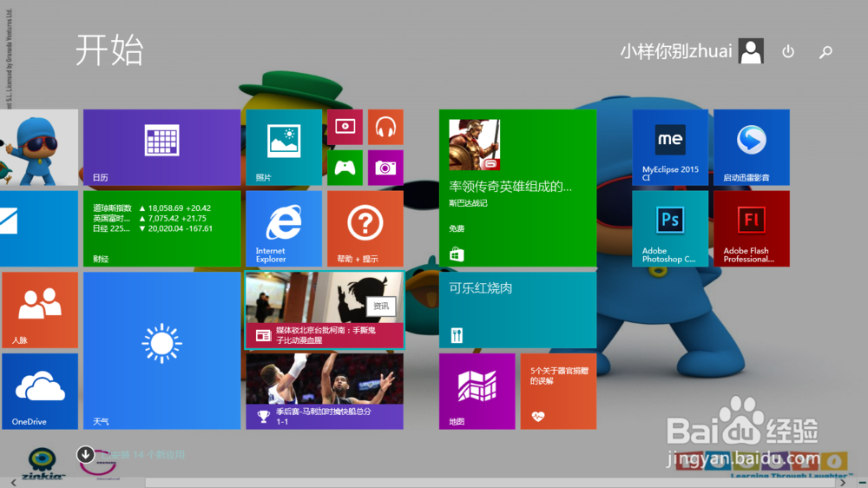Screen dimensions: 868x488
Task: Click the horizontal scrollbar track
Action: coord(490,483)
